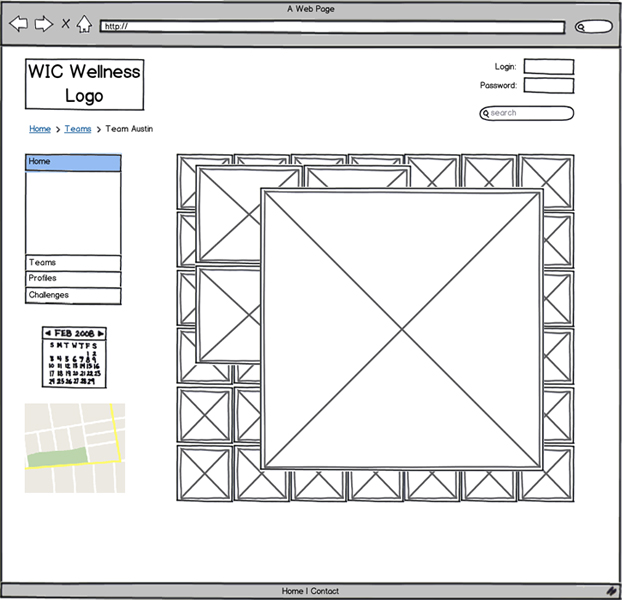Image resolution: width=622 pixels, height=600 pixels.
Task: Click the browser back arrow
Action: coord(18,23)
